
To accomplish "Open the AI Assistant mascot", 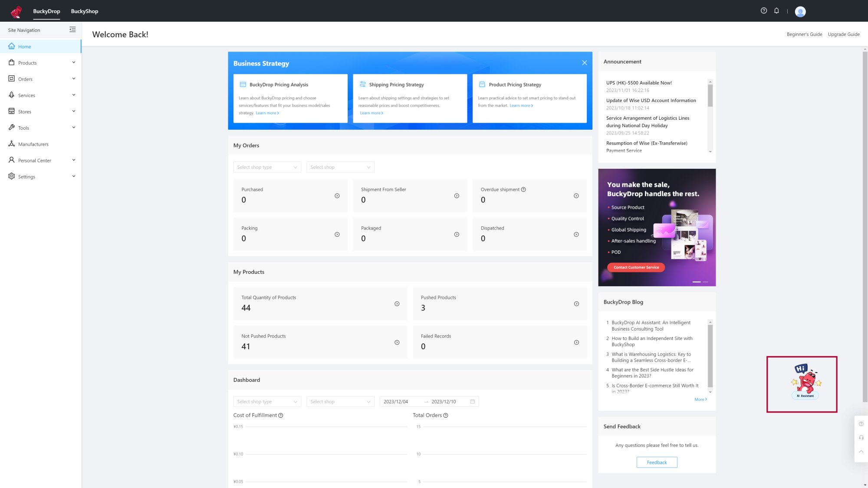I will (x=806, y=382).
